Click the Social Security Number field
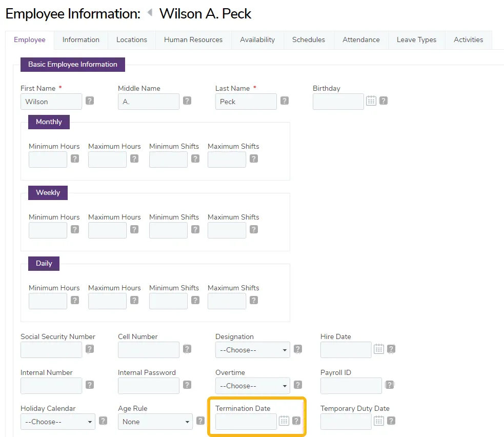Image resolution: width=504 pixels, height=437 pixels. [x=51, y=350]
